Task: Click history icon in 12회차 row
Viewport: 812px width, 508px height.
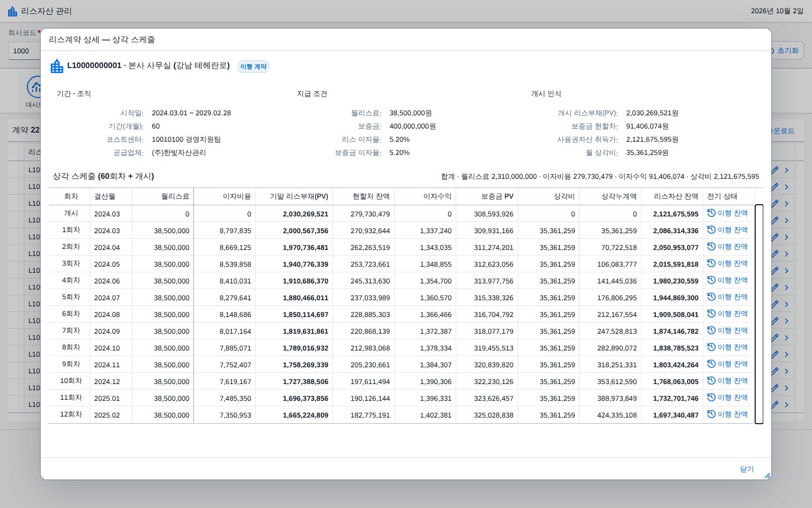Action: tap(712, 415)
